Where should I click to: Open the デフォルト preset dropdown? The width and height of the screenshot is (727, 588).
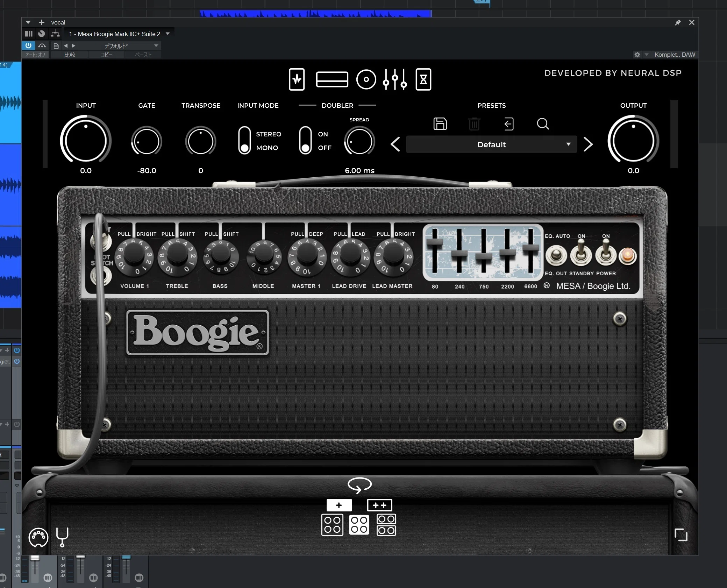(x=119, y=46)
